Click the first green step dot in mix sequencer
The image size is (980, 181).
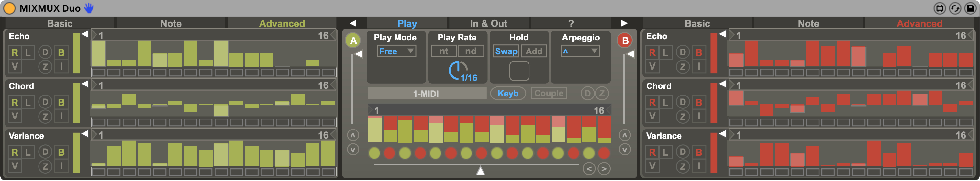pos(374,153)
